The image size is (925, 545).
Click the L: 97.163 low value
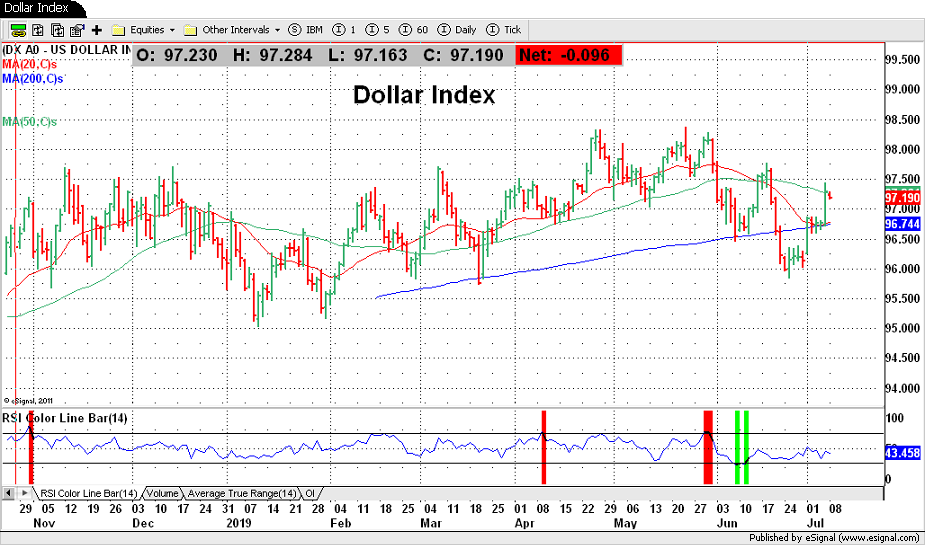369,55
